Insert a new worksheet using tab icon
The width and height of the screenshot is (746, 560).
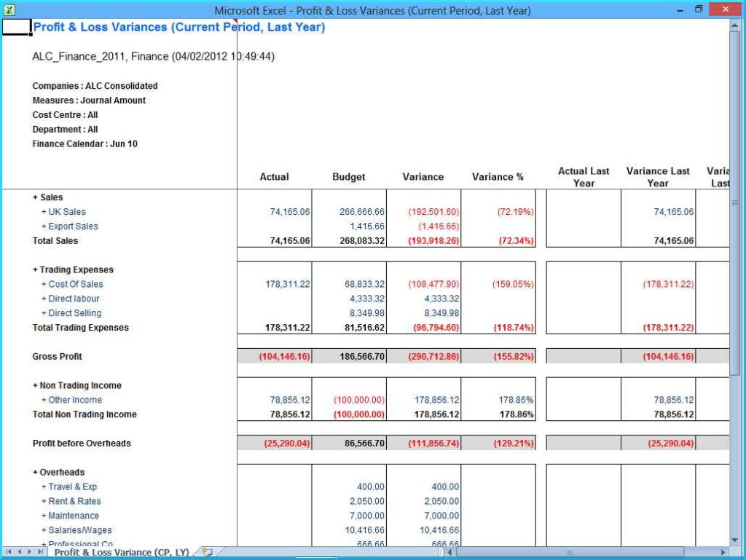207,552
